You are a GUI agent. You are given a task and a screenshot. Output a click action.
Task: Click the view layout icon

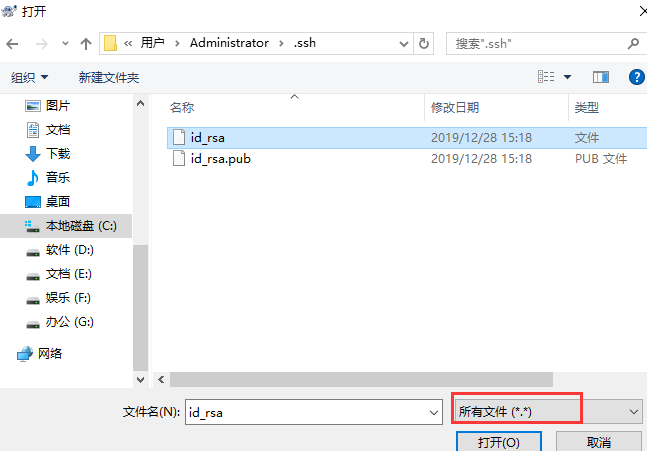pos(546,77)
